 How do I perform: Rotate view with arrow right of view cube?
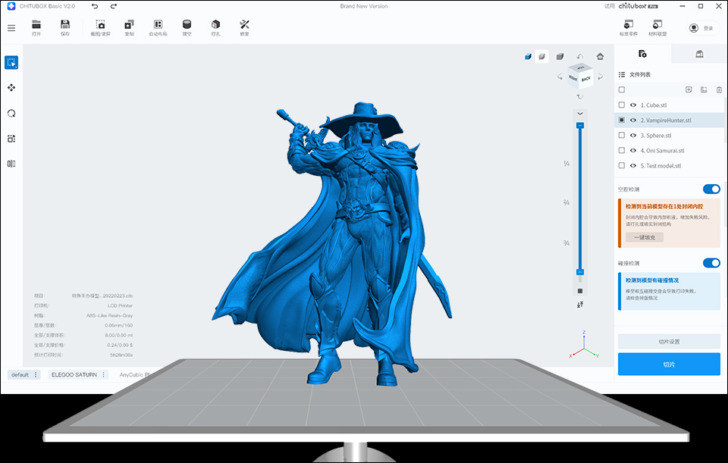[600, 77]
